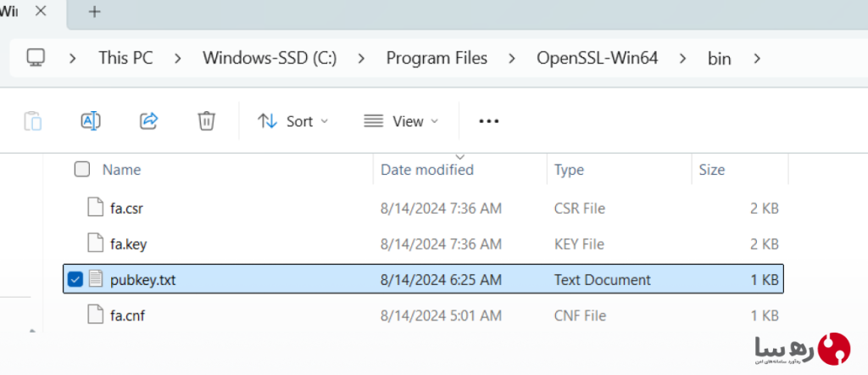Image resolution: width=868 pixels, height=375 pixels.
Task: Click the KEY File type cell
Action: [579, 243]
